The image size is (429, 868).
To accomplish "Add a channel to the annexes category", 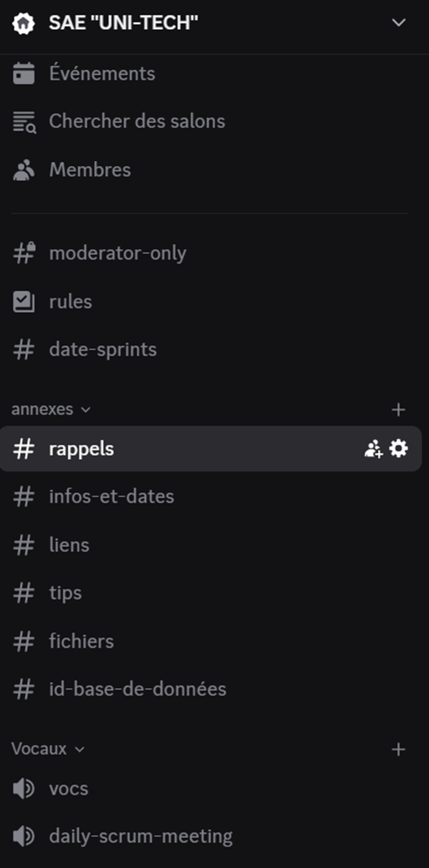I will (x=398, y=410).
